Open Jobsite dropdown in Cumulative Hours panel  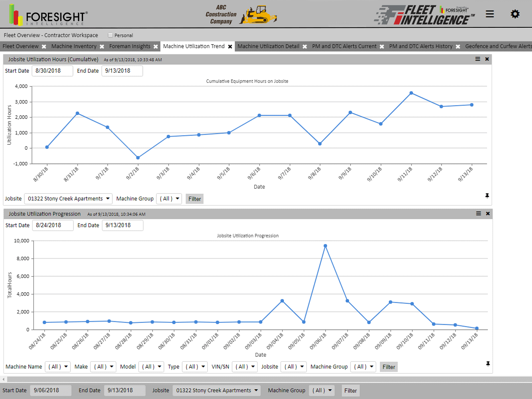click(x=68, y=199)
